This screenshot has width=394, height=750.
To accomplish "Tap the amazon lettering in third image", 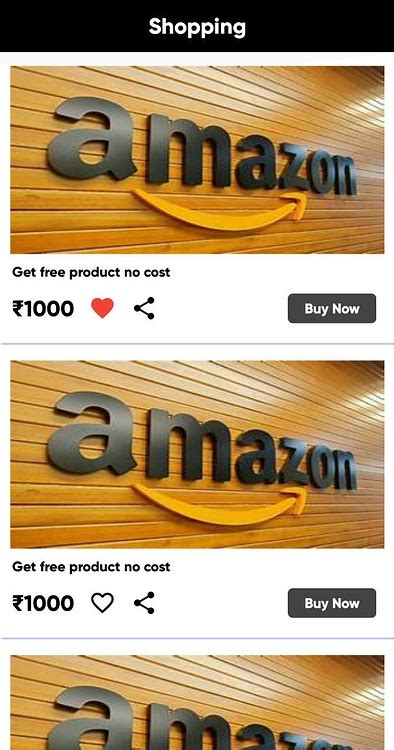I will 202,718.
